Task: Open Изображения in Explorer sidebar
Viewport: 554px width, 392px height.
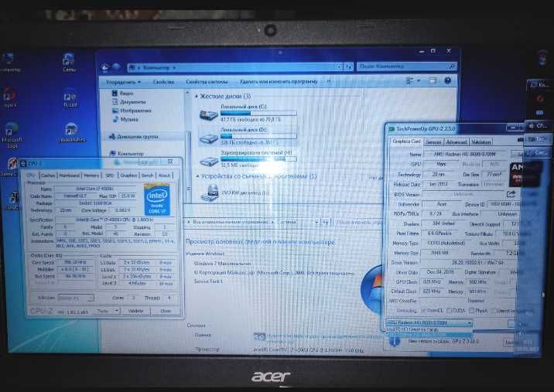Action: 132,111
